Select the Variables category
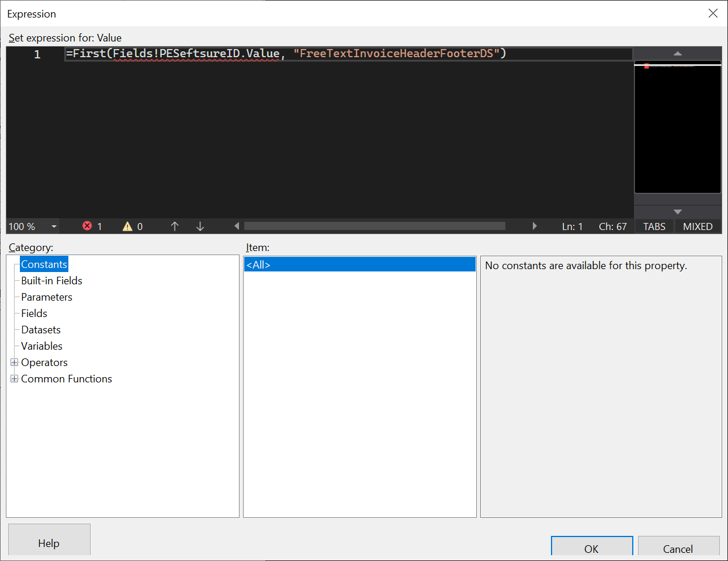Screen dimensions: 728x561 [41, 346]
